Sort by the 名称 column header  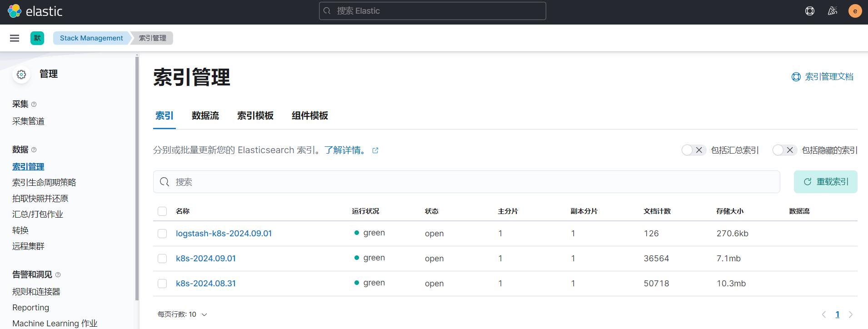(x=183, y=211)
